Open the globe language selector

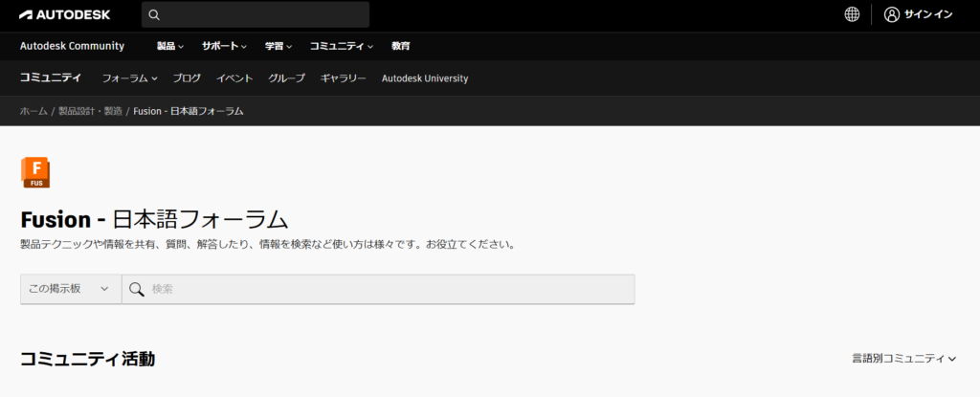tap(852, 14)
